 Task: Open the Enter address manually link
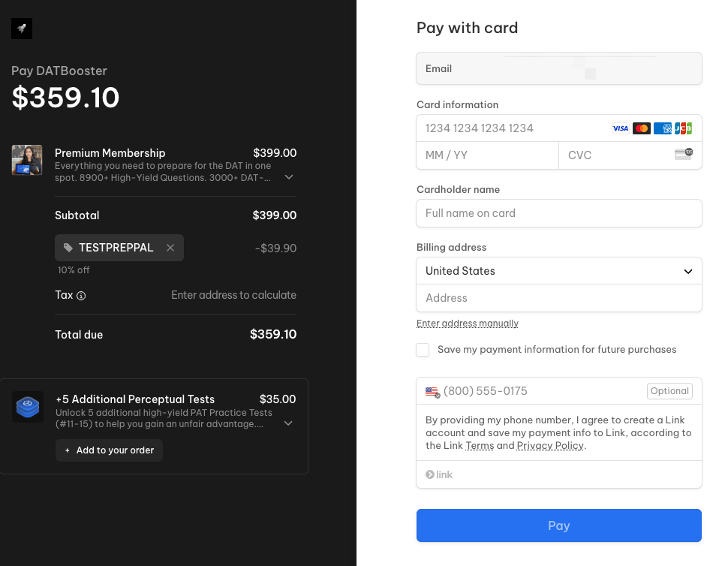(468, 324)
